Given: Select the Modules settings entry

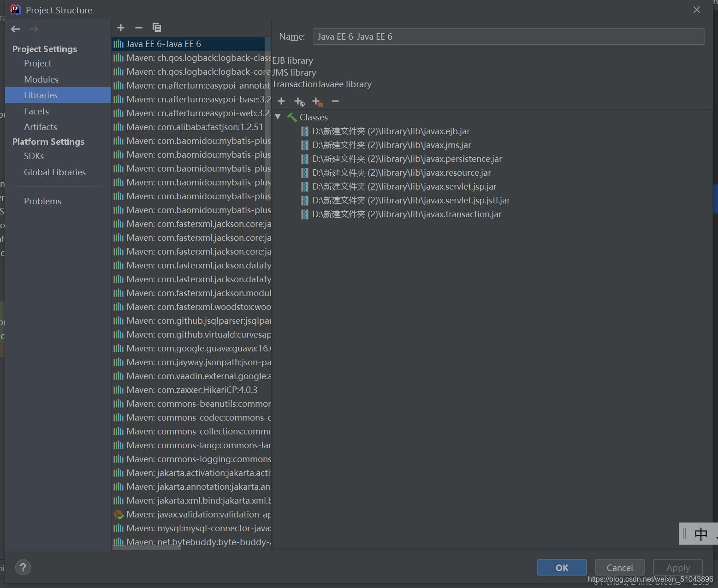Looking at the screenshot, I should point(41,79).
